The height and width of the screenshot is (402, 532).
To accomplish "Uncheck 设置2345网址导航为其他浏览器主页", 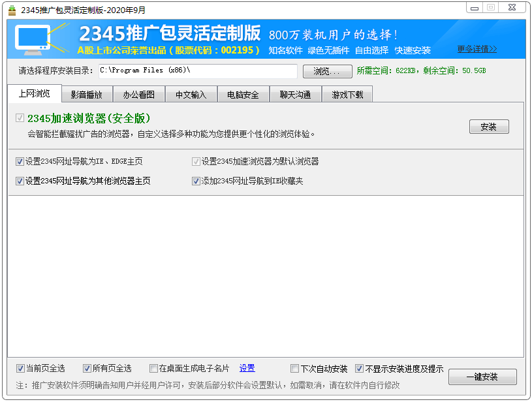I will 20,181.
